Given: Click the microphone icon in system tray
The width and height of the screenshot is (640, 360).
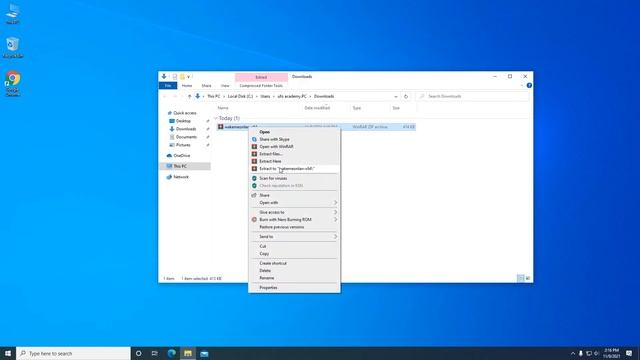Looking at the screenshot, I should (581, 353).
